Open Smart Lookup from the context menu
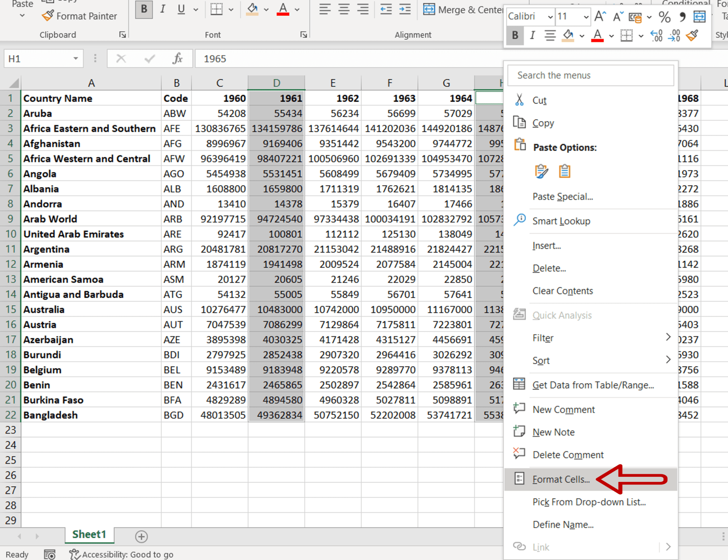Viewport: 728px width, 560px height. pos(562,221)
